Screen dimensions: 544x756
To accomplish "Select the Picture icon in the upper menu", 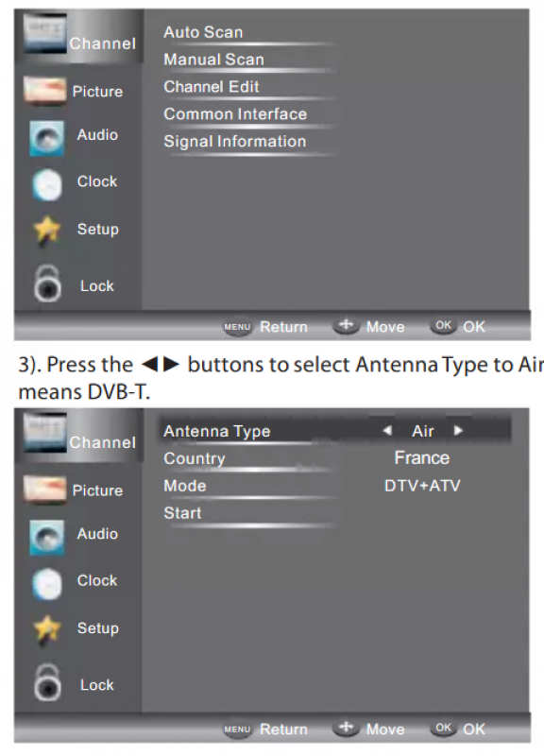I will (44, 91).
